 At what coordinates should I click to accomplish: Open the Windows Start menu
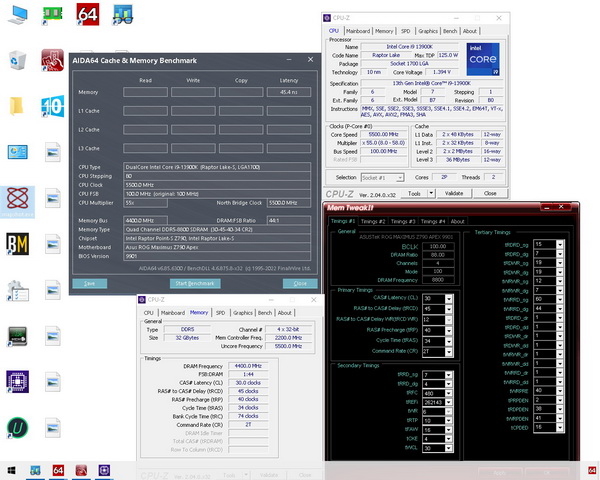pyautogui.click(x=11, y=470)
